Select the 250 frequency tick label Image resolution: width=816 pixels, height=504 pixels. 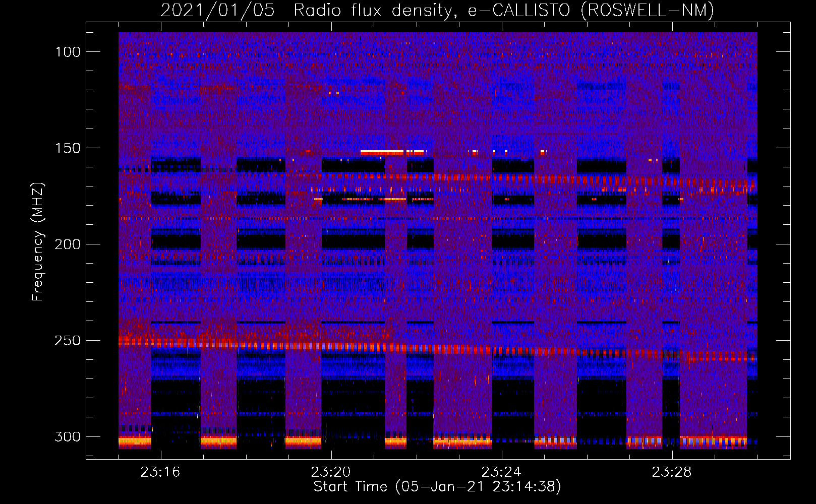(68, 341)
